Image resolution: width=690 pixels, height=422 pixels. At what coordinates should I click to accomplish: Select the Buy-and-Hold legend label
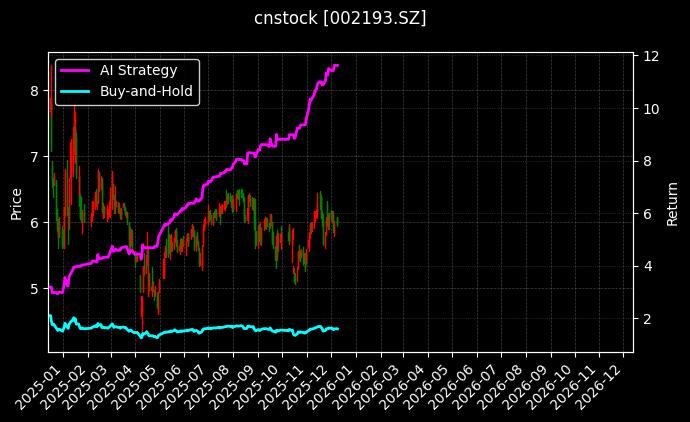[x=147, y=91]
